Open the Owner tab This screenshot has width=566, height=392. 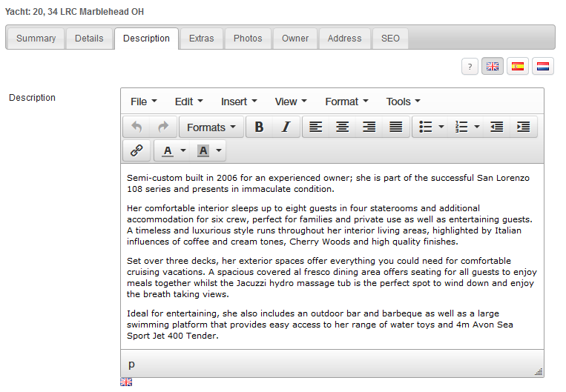pyautogui.click(x=295, y=39)
